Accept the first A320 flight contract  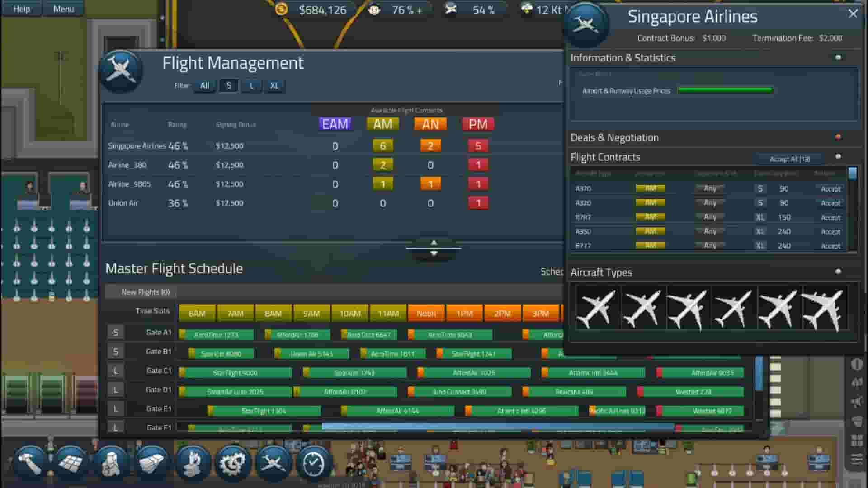pyautogui.click(x=830, y=188)
